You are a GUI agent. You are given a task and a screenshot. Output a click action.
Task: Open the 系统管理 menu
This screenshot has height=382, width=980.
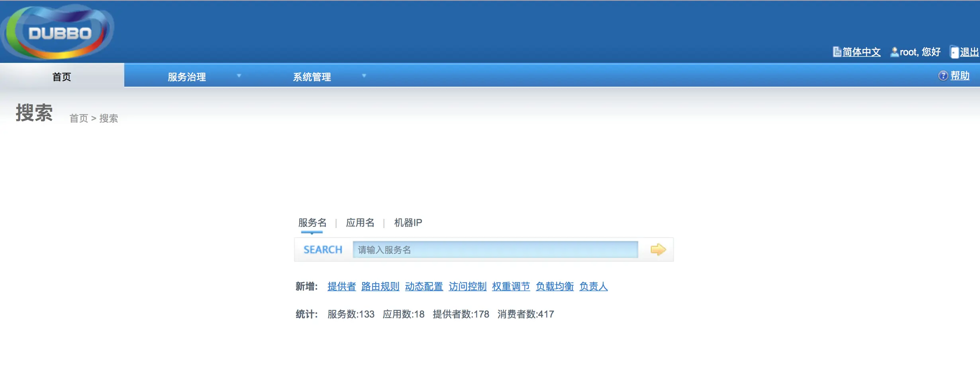coord(312,77)
